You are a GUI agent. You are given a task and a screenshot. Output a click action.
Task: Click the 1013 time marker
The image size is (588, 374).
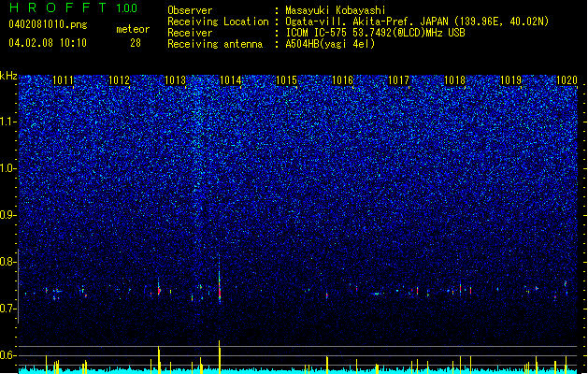pyautogui.click(x=175, y=80)
